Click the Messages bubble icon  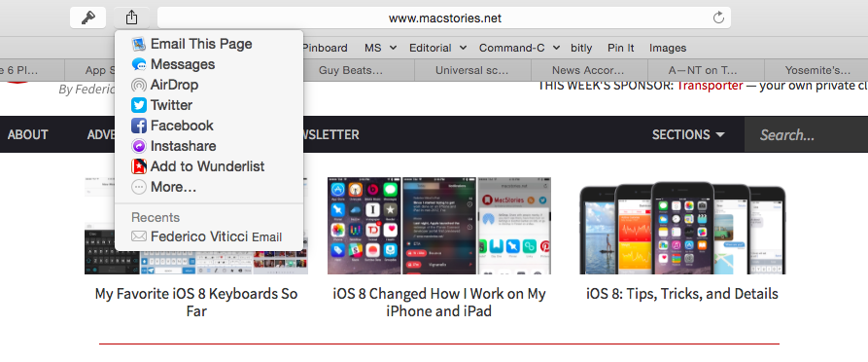tap(138, 64)
